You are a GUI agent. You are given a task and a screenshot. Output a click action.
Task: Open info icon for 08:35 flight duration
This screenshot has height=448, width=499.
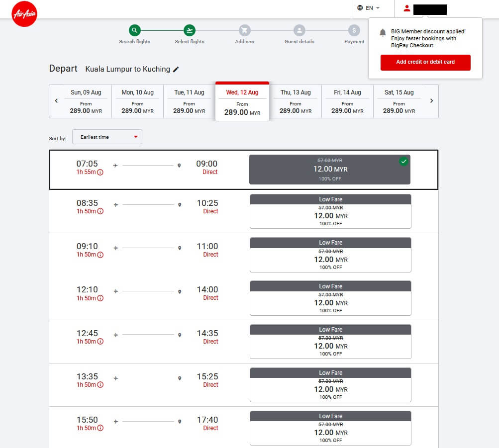click(100, 211)
